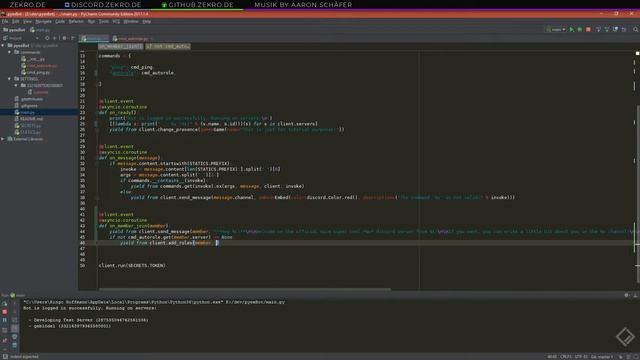640x360 pixels.
Task: Switch to the cmd_autorole.py editor tab
Action: 132,38
